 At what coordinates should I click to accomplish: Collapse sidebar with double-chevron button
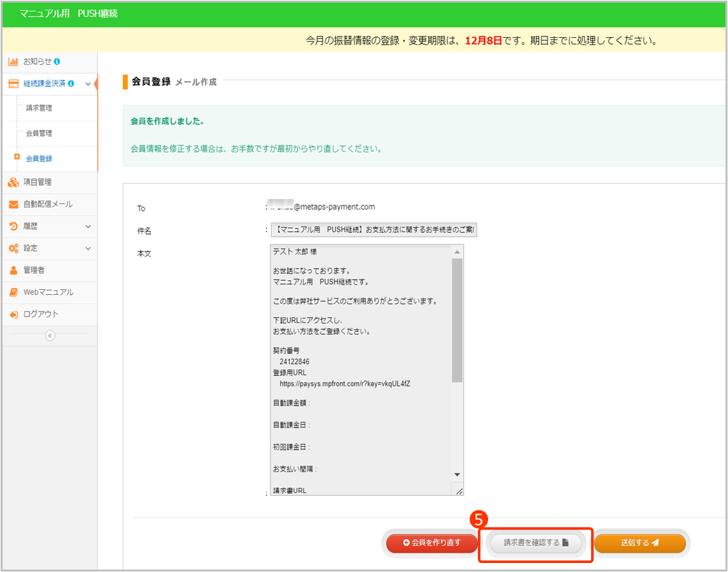point(50,336)
